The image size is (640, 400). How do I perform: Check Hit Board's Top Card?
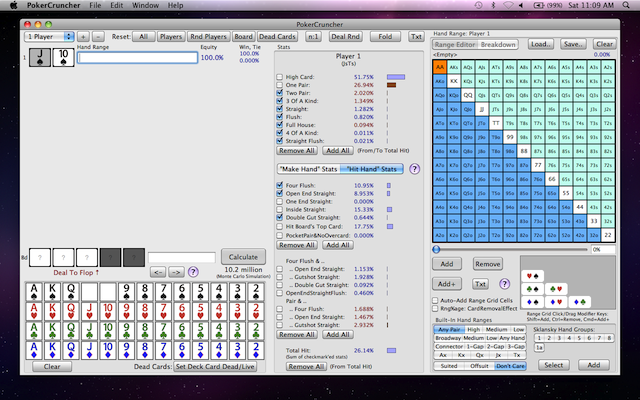coord(279,226)
